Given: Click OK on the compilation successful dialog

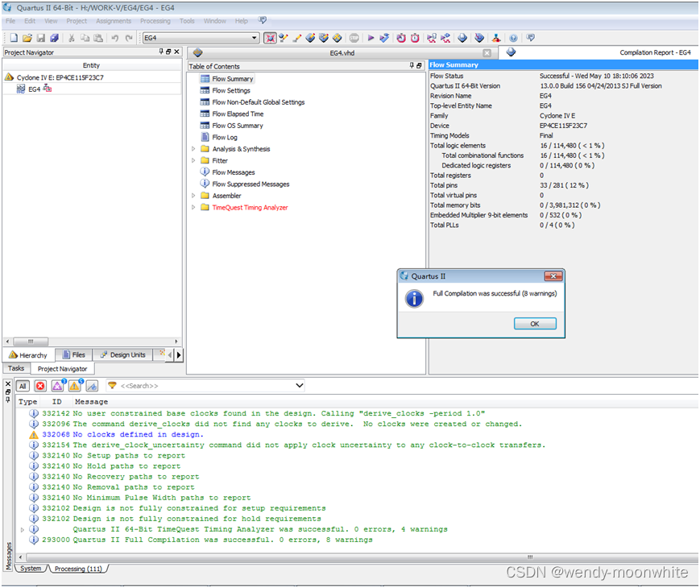Looking at the screenshot, I should [x=534, y=324].
